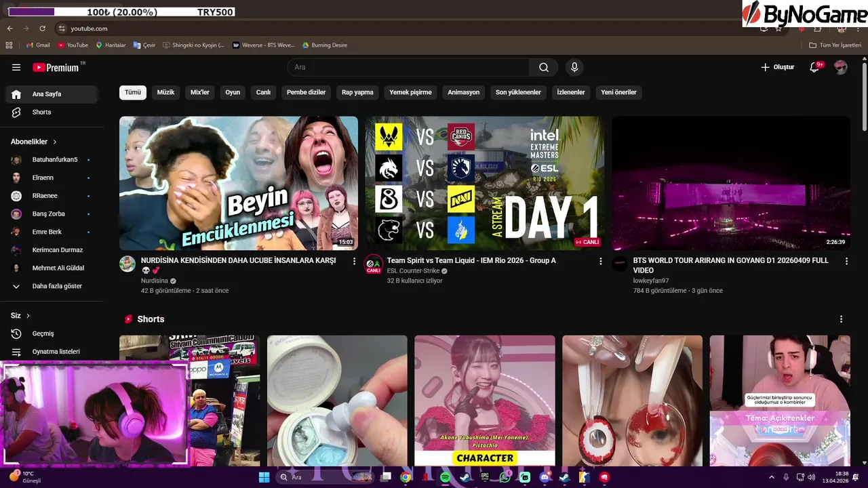Expand Daha fazla göster subscriptions
Viewport: 868px width, 488px height.
coord(52,286)
